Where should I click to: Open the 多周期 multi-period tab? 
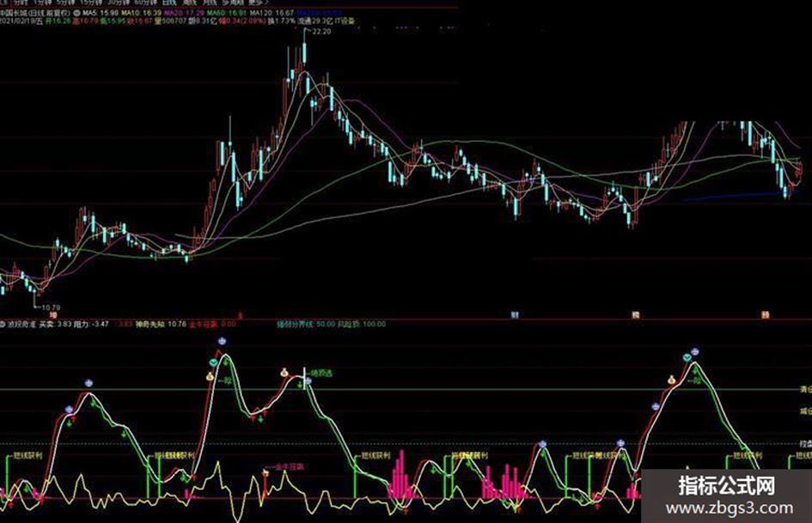point(233,3)
